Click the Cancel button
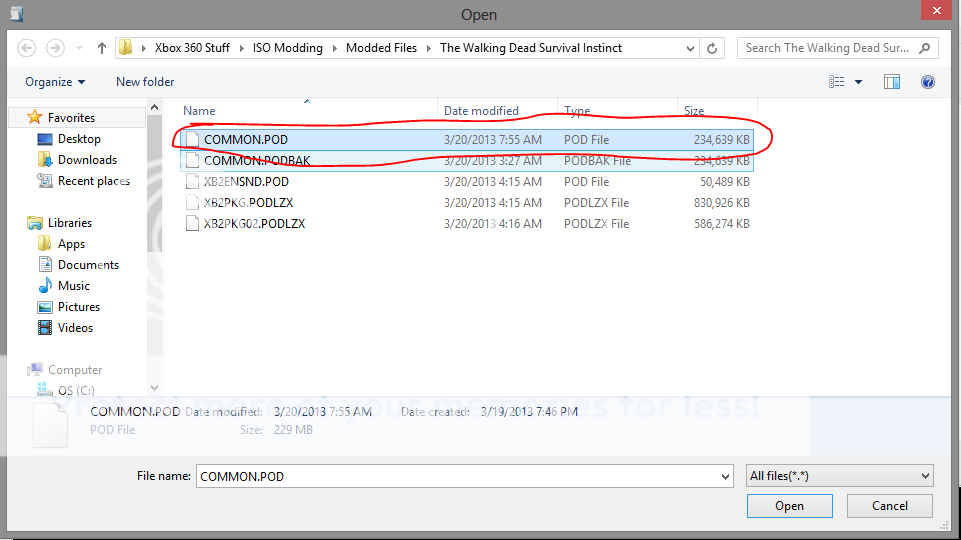The width and height of the screenshot is (961, 540). pos(889,506)
